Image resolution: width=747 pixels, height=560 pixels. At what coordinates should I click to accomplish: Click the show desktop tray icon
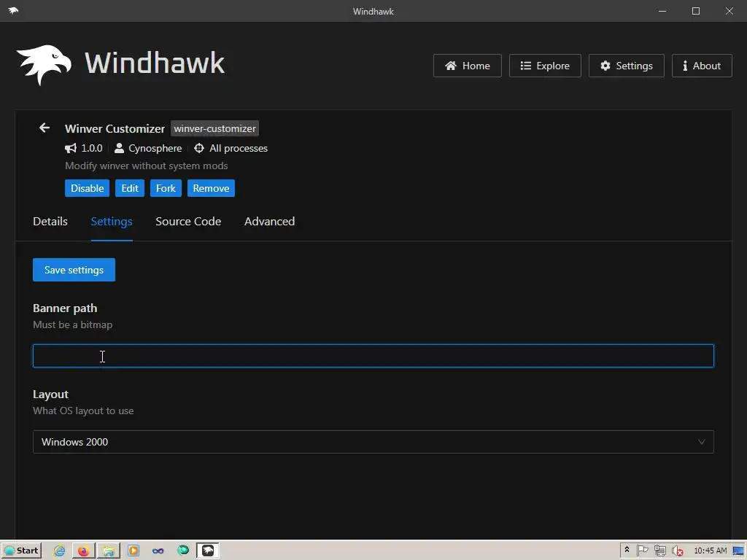(x=738, y=551)
